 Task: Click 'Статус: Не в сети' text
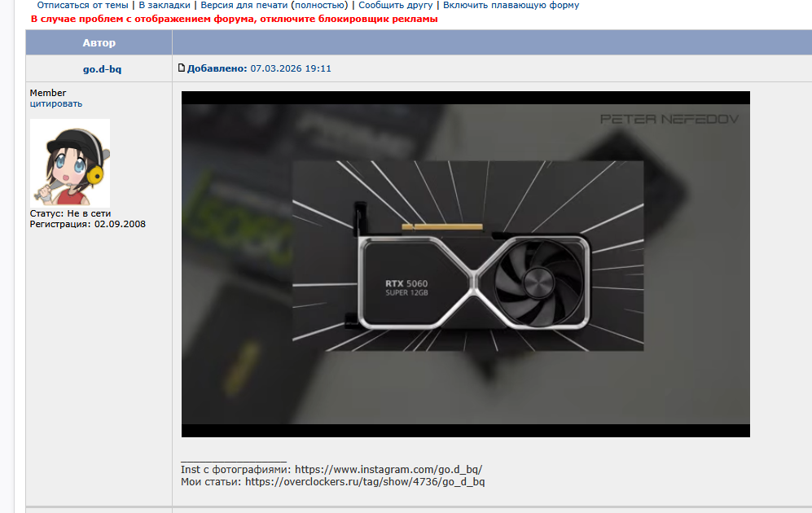point(70,213)
